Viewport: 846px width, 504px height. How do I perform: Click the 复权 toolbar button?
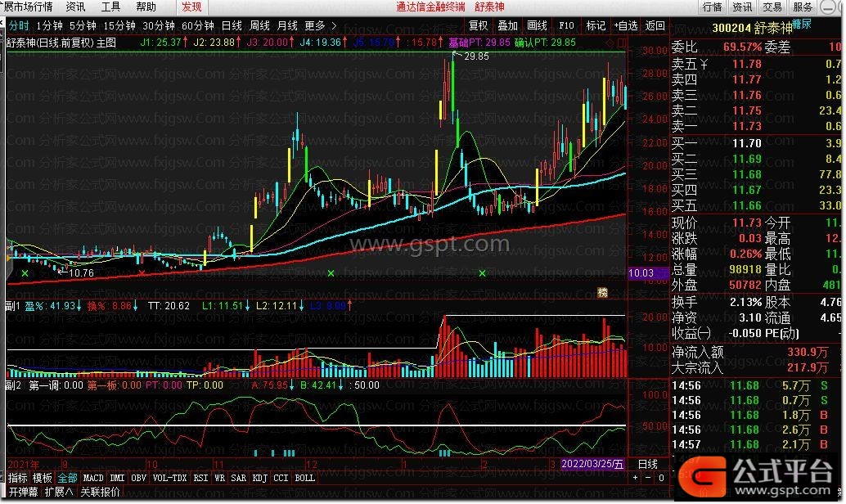click(x=478, y=25)
